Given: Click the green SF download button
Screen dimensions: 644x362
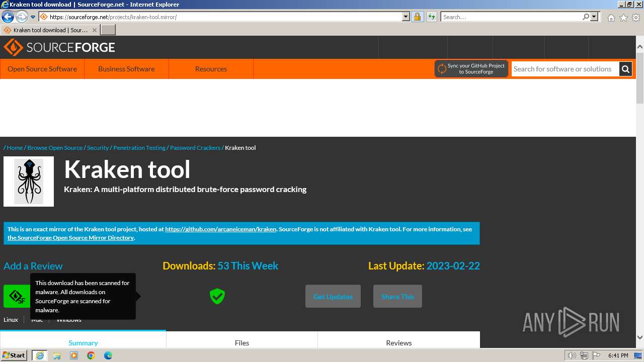Looking at the screenshot, I should pos(17,297).
